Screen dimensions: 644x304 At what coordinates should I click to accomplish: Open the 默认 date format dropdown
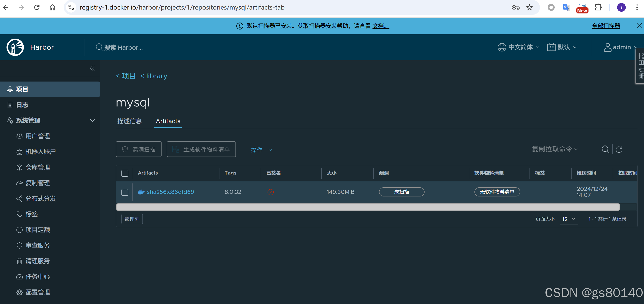pos(562,47)
